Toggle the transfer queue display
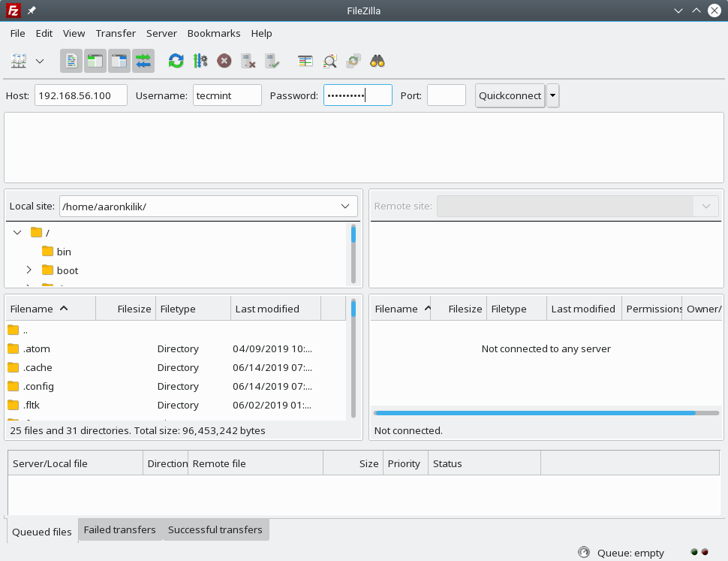728x561 pixels. (143, 61)
